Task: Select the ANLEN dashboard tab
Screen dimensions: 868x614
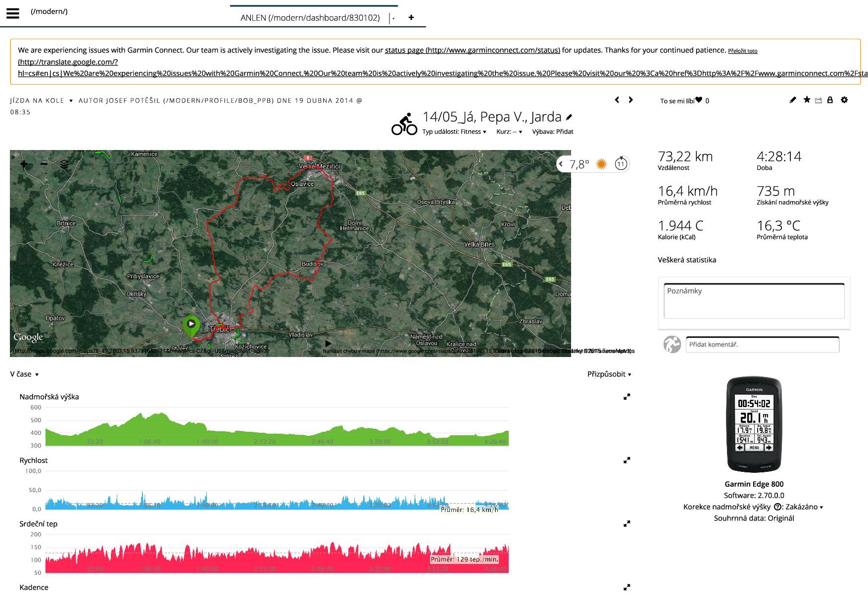Action: click(310, 18)
